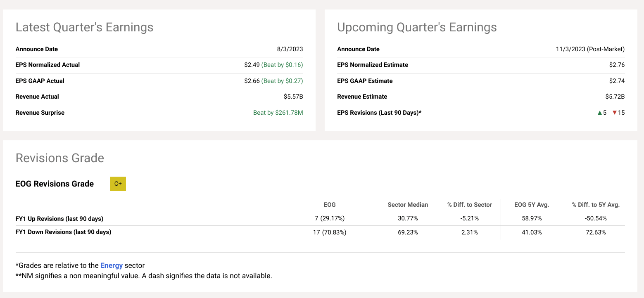Click the Beat by $0.27 text
Image resolution: width=644 pixels, height=298 pixels.
(x=282, y=81)
